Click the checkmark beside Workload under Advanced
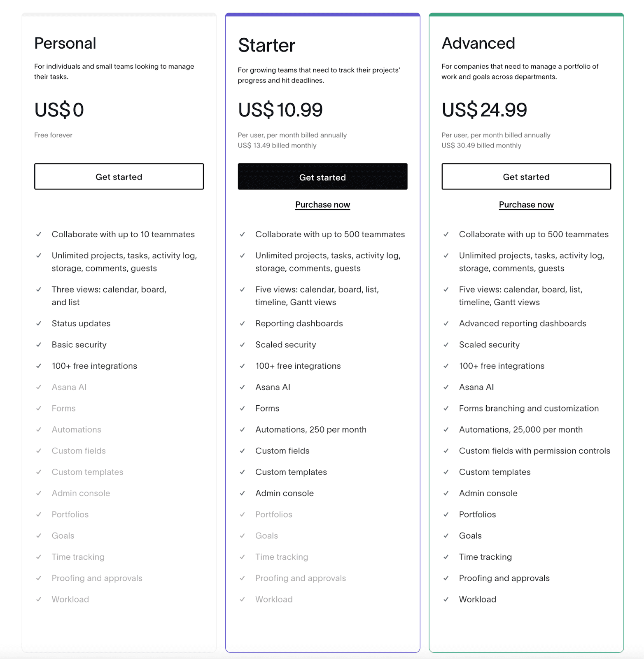This screenshot has height=659, width=644. [x=446, y=599]
